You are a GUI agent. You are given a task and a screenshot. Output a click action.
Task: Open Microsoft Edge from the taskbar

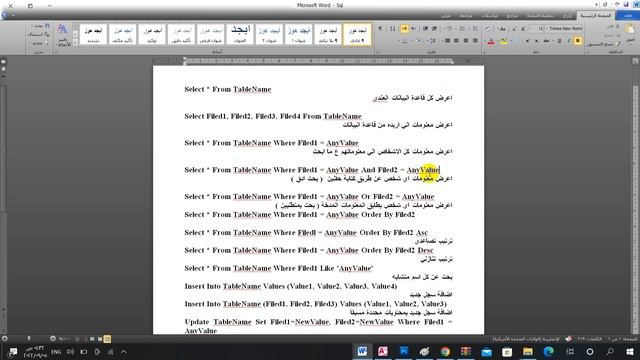(548, 351)
